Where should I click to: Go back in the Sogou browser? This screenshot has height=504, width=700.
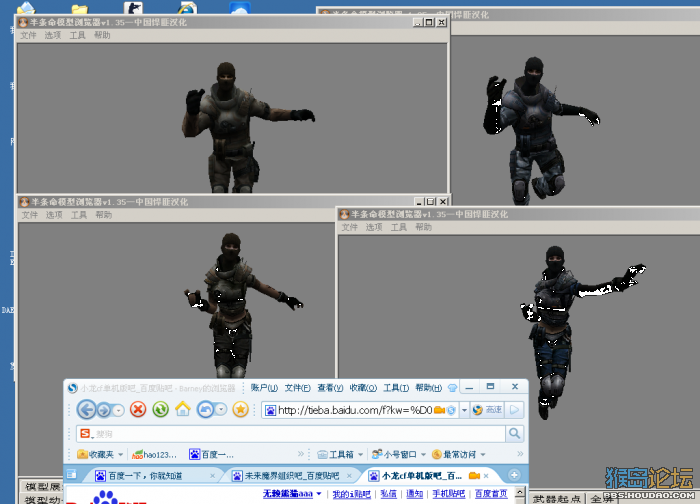87,409
